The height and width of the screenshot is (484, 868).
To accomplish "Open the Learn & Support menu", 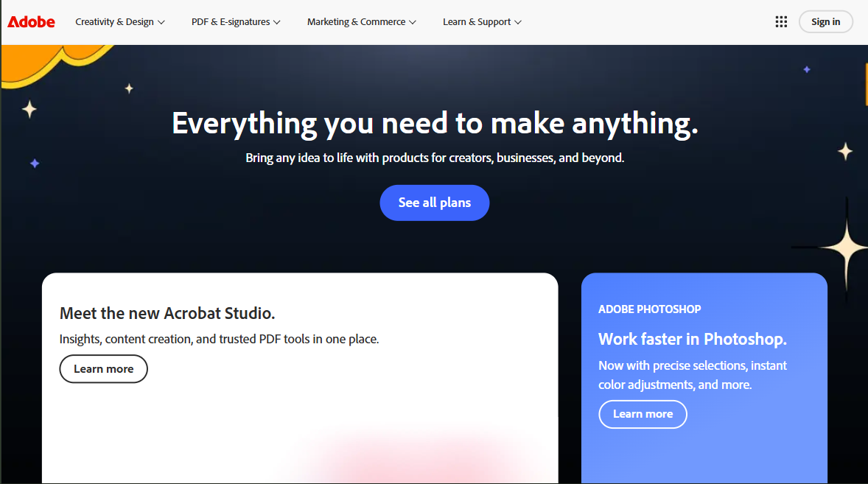I will pyautogui.click(x=482, y=21).
